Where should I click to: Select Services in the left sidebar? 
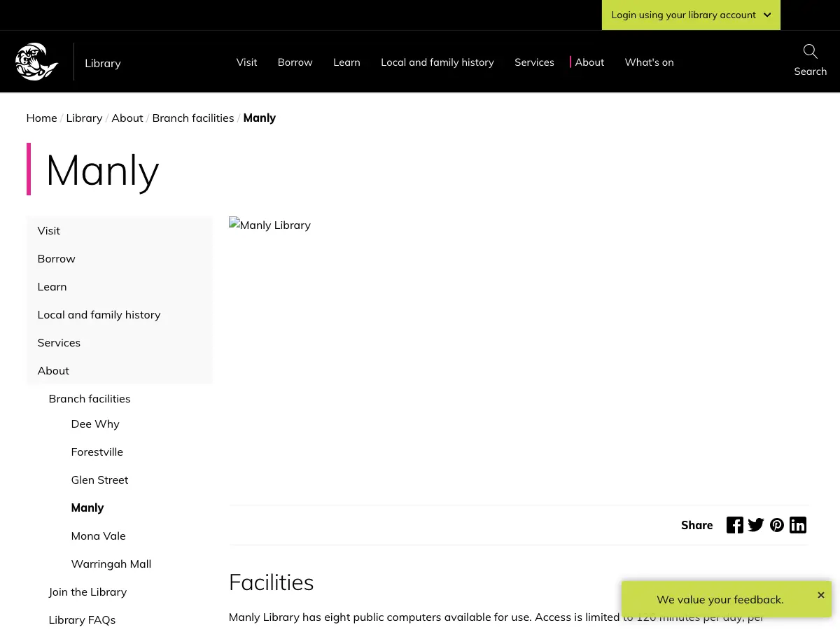[x=119, y=342]
